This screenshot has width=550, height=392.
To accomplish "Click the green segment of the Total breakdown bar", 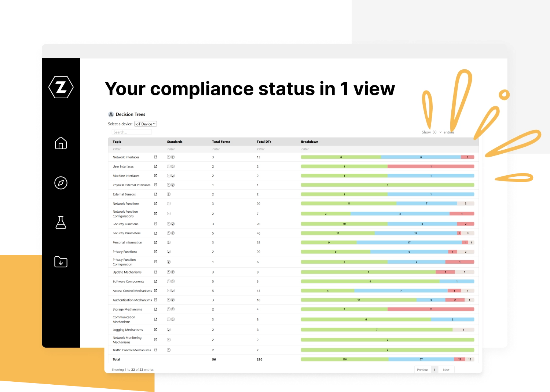I will coord(344,359).
